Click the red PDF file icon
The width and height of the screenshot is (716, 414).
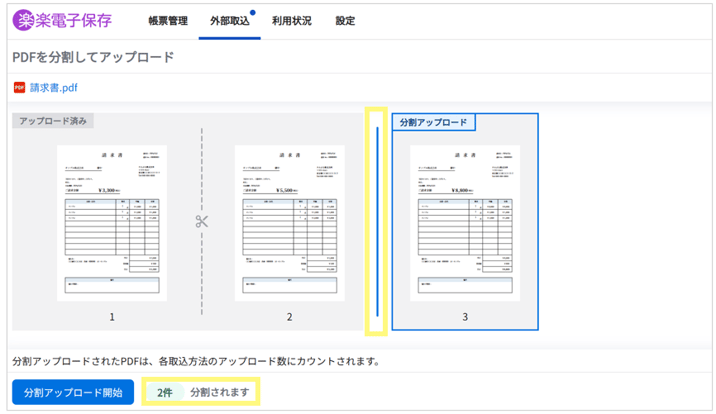[19, 88]
